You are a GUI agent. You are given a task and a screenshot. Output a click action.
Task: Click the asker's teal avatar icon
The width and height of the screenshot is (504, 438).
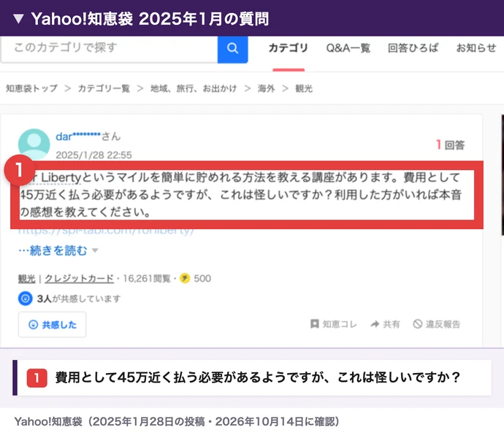[x=34, y=144]
